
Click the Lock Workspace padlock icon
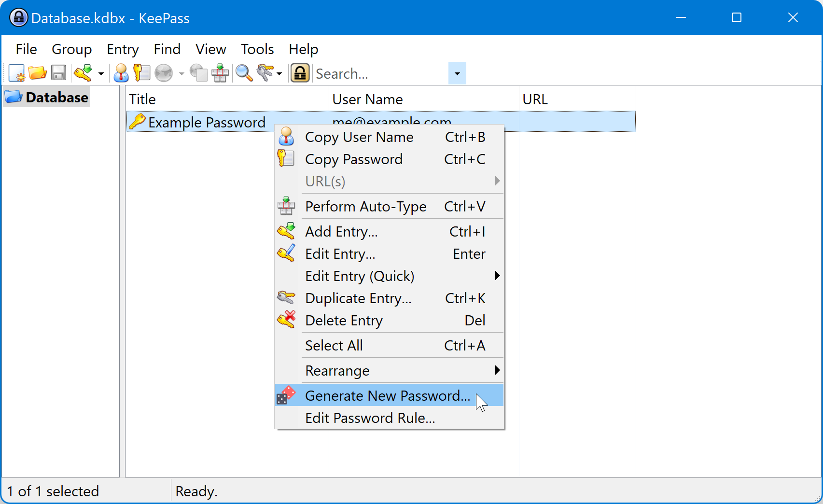click(300, 73)
